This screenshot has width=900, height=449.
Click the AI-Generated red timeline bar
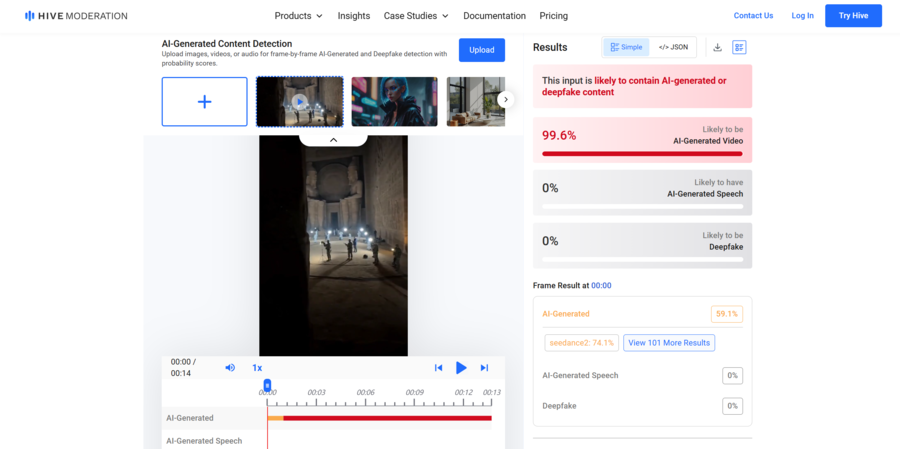pos(387,418)
